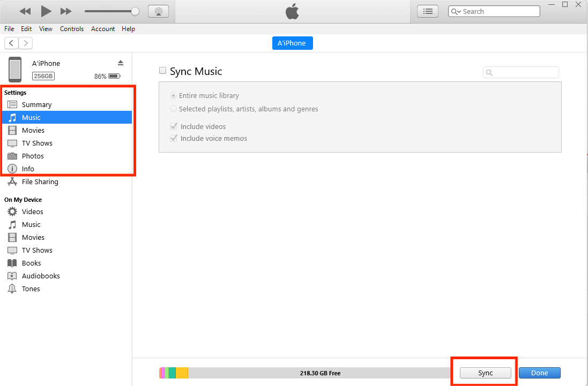
Task: Enable the Sync Music checkbox
Action: (162, 70)
